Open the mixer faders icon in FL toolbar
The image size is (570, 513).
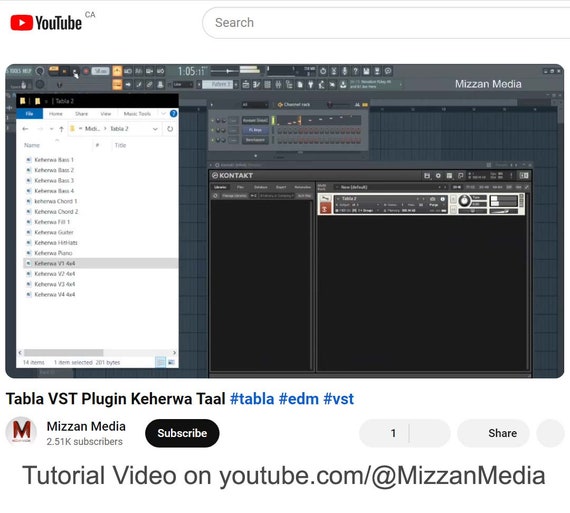point(278,85)
